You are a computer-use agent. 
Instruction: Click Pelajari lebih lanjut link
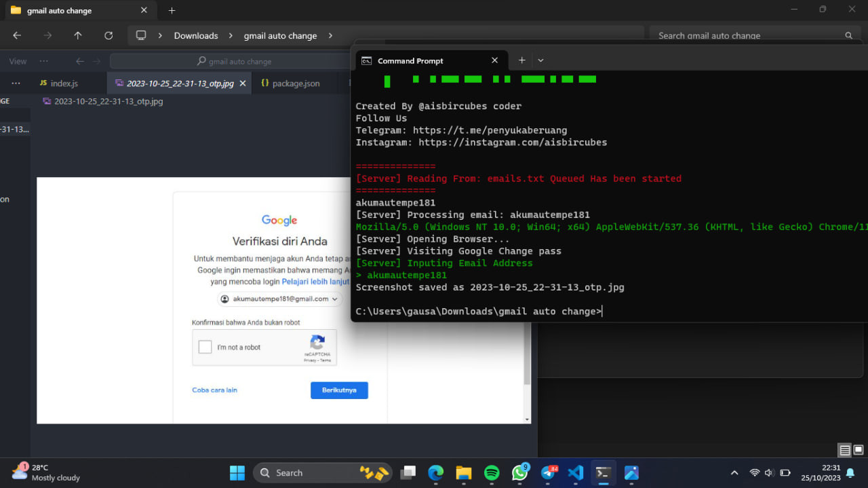pyautogui.click(x=315, y=281)
